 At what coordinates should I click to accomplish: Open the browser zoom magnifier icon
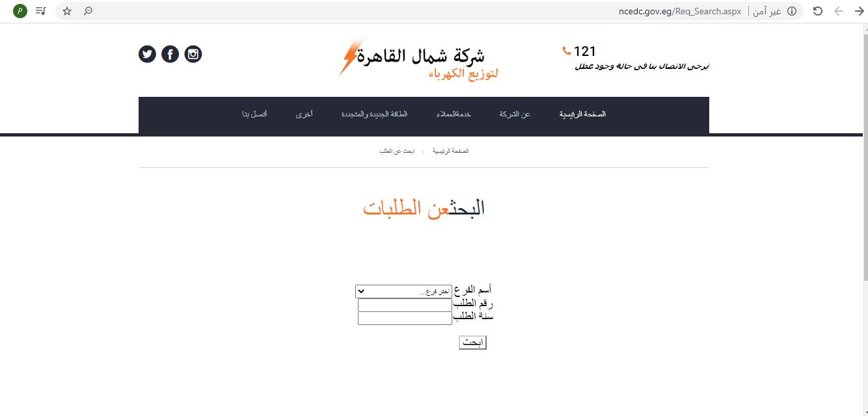[88, 11]
